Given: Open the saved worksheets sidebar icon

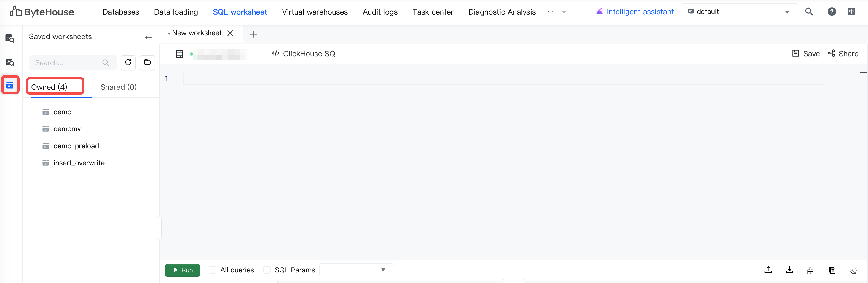Looking at the screenshot, I should point(10,86).
